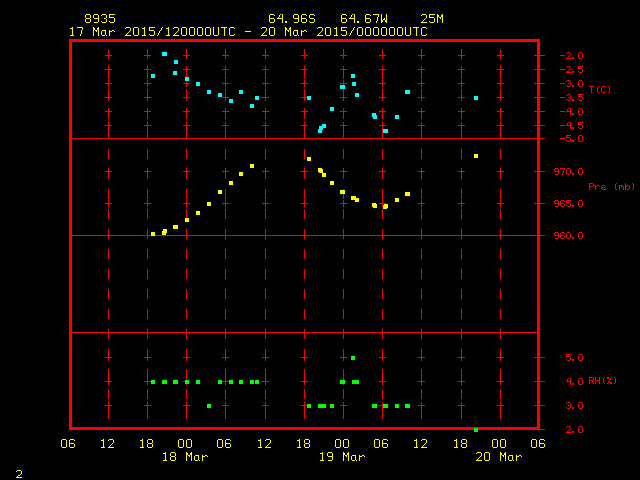Click the 19 Mar date label
The width and height of the screenshot is (640, 480).
point(342,457)
